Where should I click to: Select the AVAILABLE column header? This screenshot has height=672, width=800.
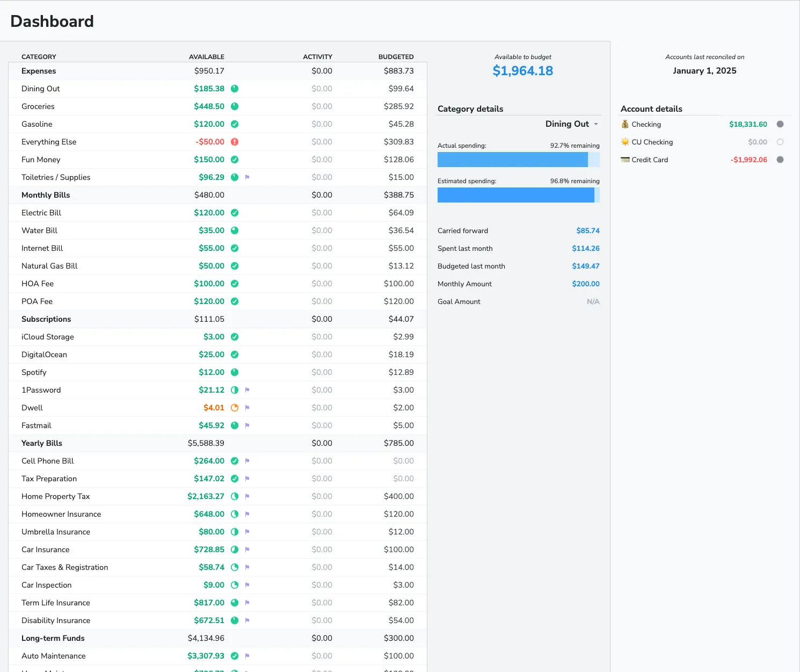click(207, 56)
